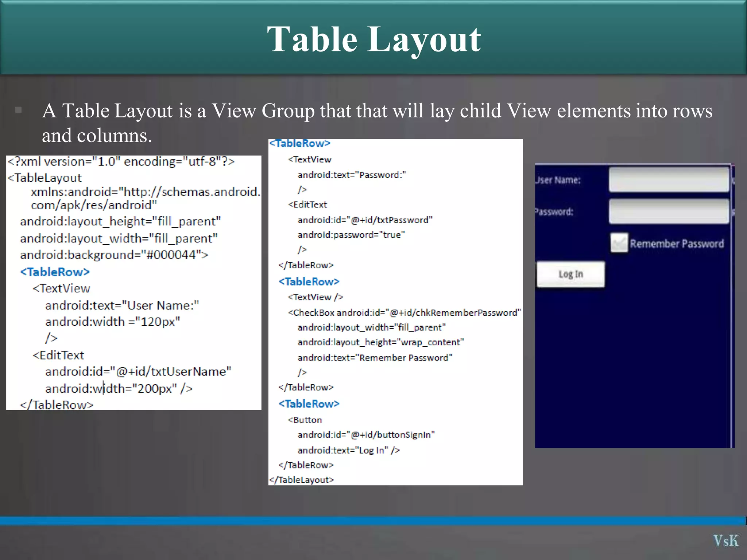Image resolution: width=747 pixels, height=560 pixels.
Task: Click the '<EditText' tag in left code
Action: point(58,355)
